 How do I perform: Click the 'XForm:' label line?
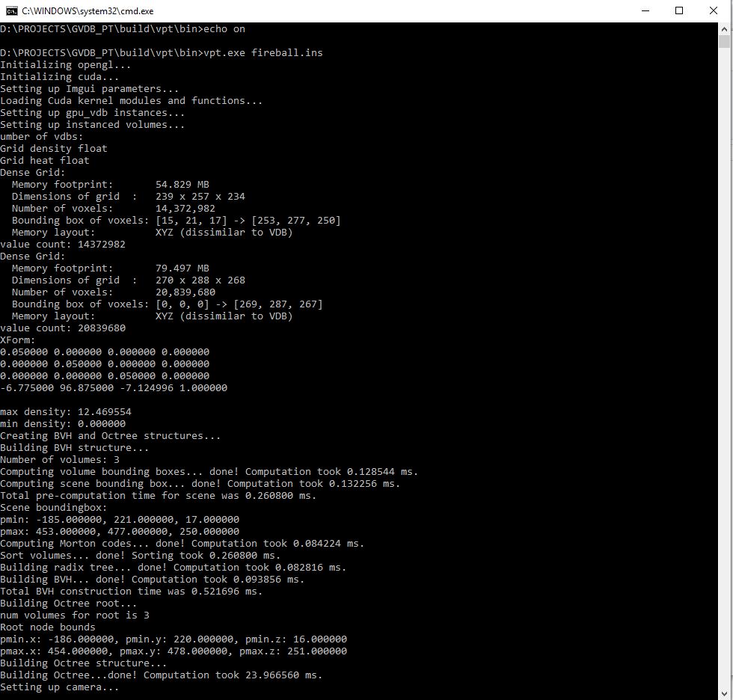(18, 340)
